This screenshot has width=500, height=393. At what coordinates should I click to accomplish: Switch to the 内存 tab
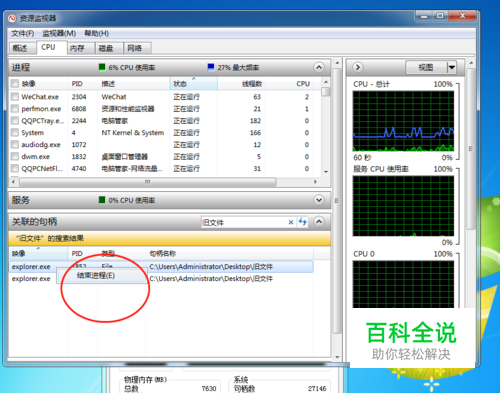(x=80, y=48)
